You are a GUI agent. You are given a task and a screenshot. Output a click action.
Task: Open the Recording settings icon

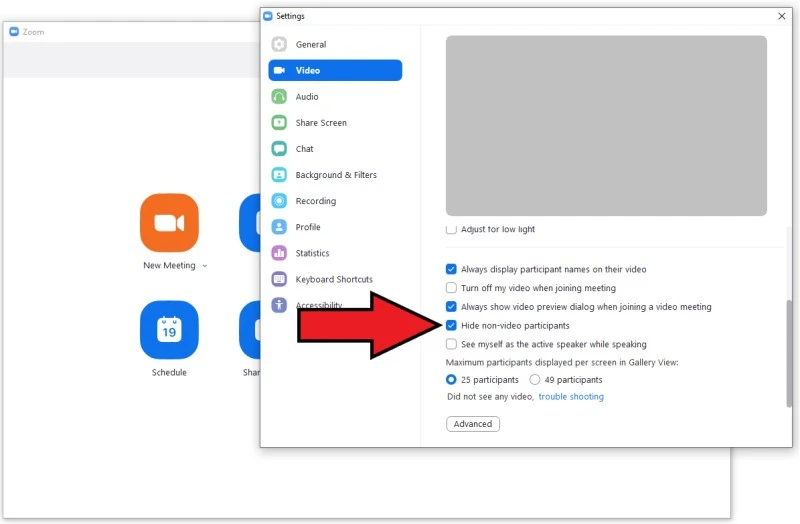click(279, 201)
